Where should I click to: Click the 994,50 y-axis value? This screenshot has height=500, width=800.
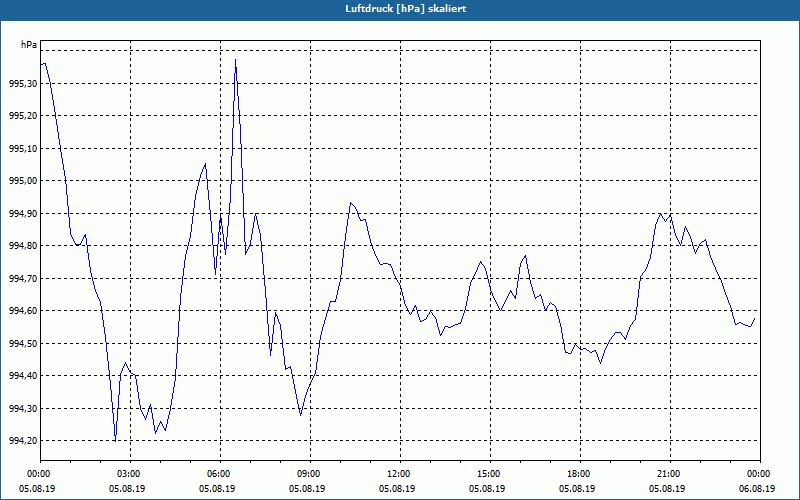click(23, 344)
